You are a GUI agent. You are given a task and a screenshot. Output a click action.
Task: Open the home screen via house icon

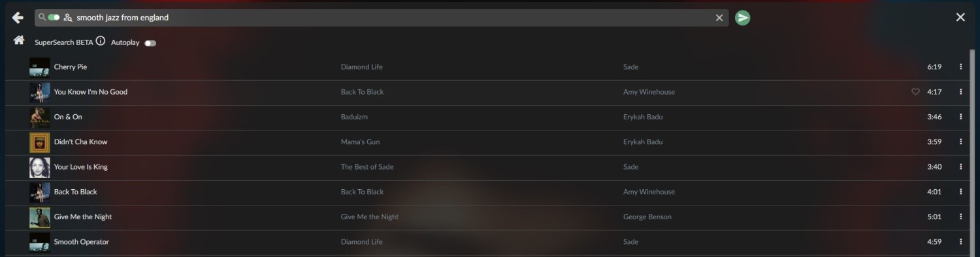click(x=19, y=41)
